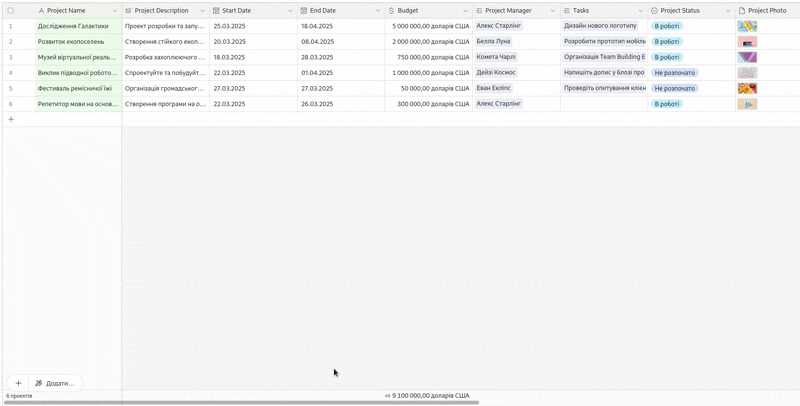Click the linked-record icon beside Project Manager

pyautogui.click(x=479, y=11)
